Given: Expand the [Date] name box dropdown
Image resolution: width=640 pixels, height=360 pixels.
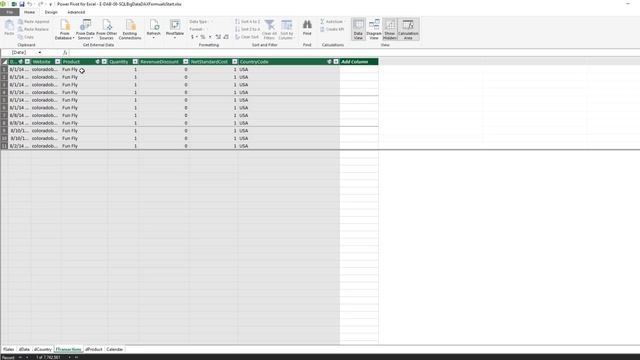Looking at the screenshot, I should click(x=40, y=53).
